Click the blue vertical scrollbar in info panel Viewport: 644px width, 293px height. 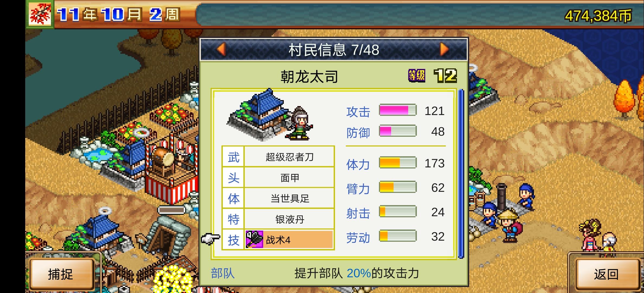pos(461,174)
